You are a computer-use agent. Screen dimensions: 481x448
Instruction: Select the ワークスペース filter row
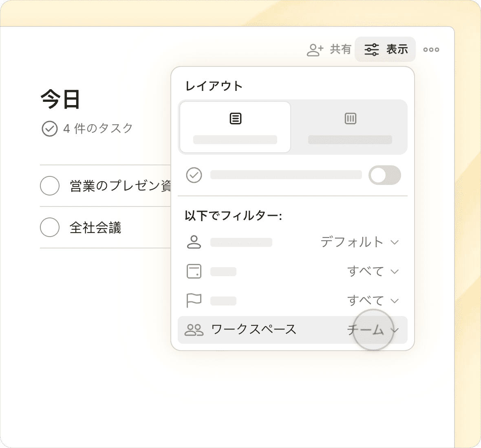click(x=254, y=330)
